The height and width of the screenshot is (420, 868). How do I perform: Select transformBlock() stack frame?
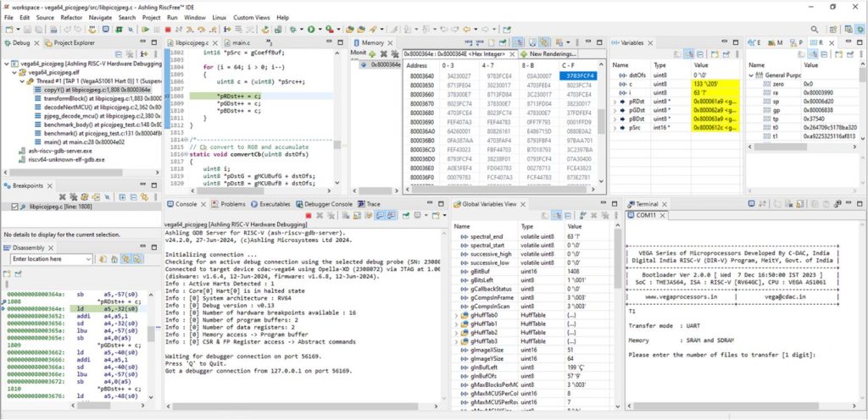coord(99,98)
